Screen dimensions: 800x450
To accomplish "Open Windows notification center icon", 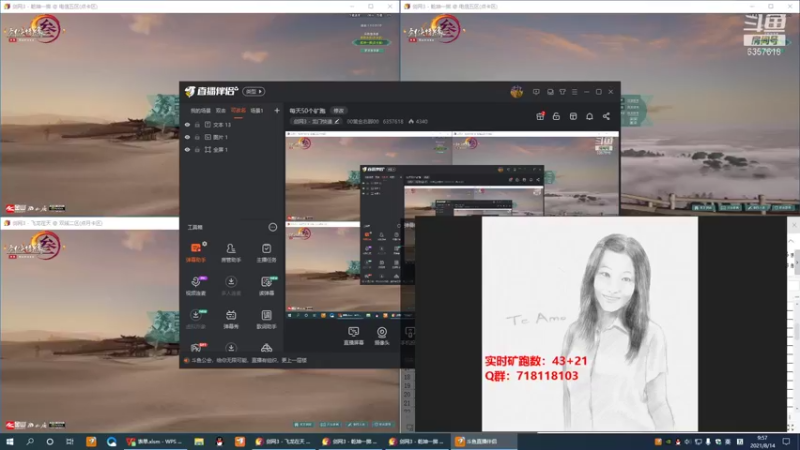I will [x=786, y=441].
